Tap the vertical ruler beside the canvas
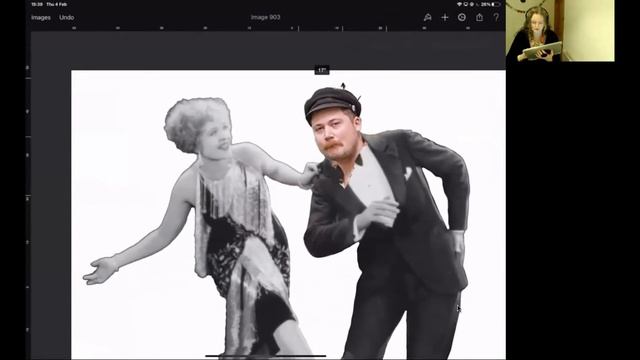640x360 pixels. [x=28, y=196]
